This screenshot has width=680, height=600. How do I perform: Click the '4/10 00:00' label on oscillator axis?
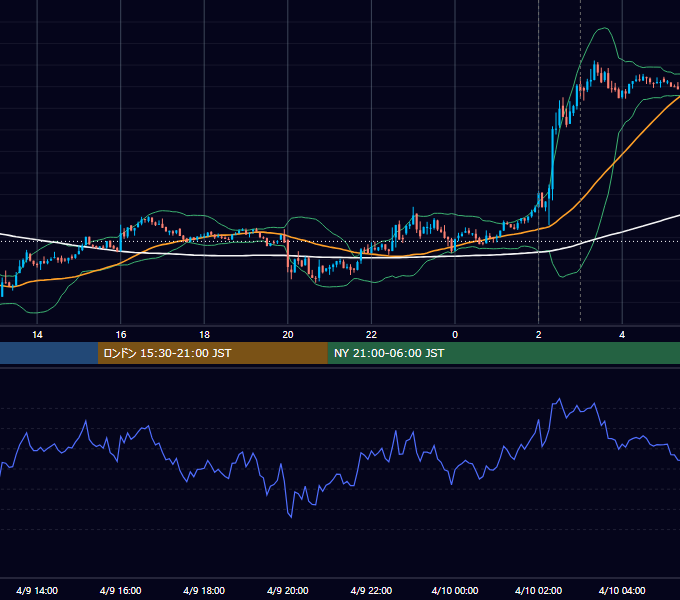(x=455, y=590)
